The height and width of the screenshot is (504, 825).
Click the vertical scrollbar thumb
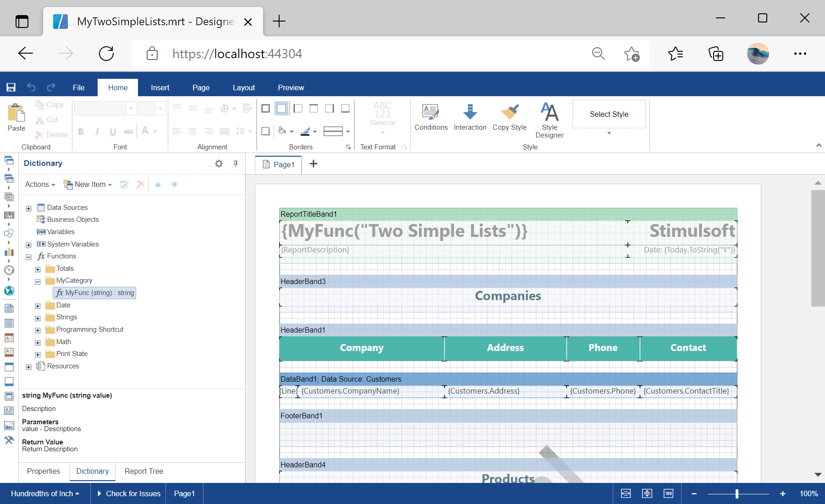coord(818,248)
